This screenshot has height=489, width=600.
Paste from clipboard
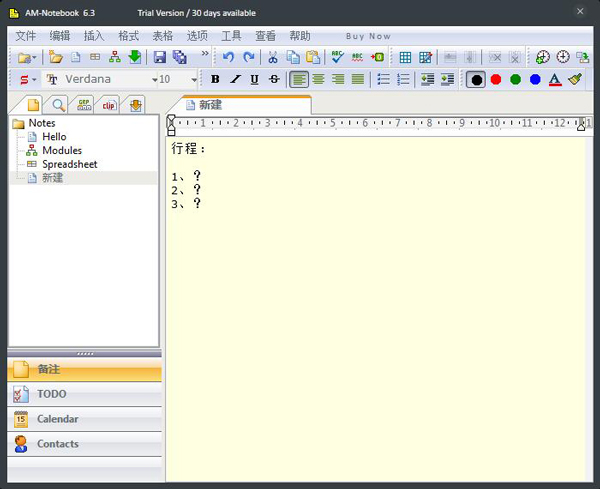(313, 57)
